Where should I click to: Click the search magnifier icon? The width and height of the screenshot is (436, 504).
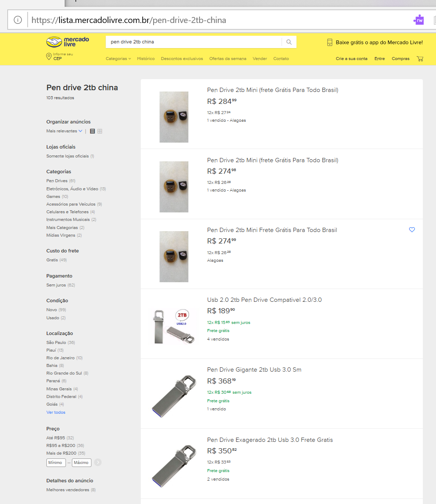pyautogui.click(x=289, y=42)
